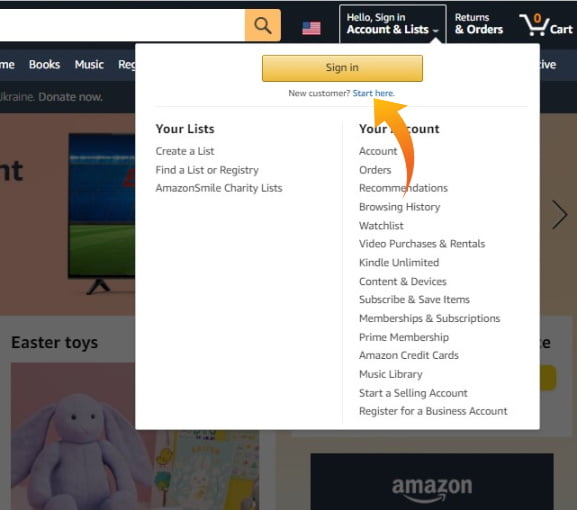
Task: Open AmazonSmile Charity Lists
Action: click(219, 188)
